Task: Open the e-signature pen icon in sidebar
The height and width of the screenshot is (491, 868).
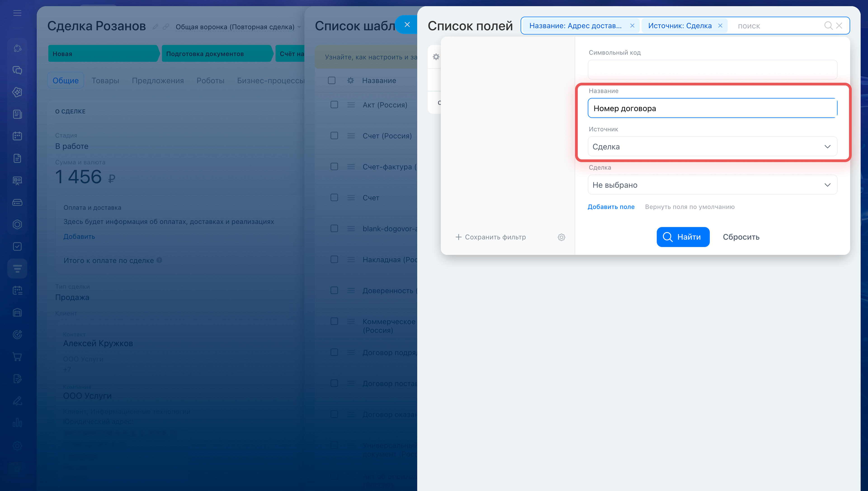Action: (17, 401)
